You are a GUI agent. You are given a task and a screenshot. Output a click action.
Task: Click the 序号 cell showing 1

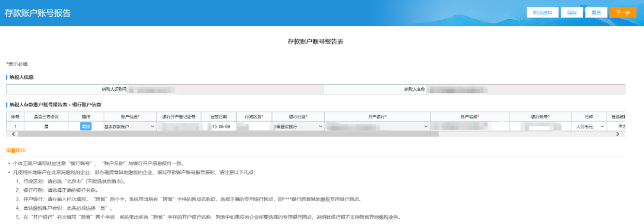pyautogui.click(x=15, y=127)
